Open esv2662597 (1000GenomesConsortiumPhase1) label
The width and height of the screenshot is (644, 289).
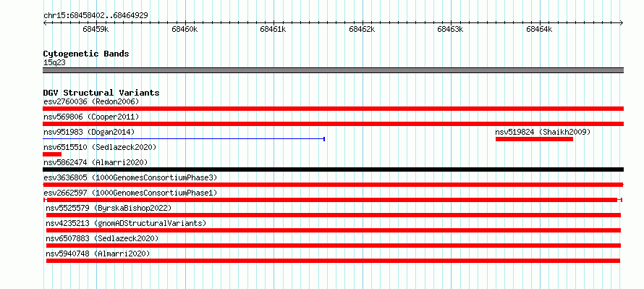[130, 193]
